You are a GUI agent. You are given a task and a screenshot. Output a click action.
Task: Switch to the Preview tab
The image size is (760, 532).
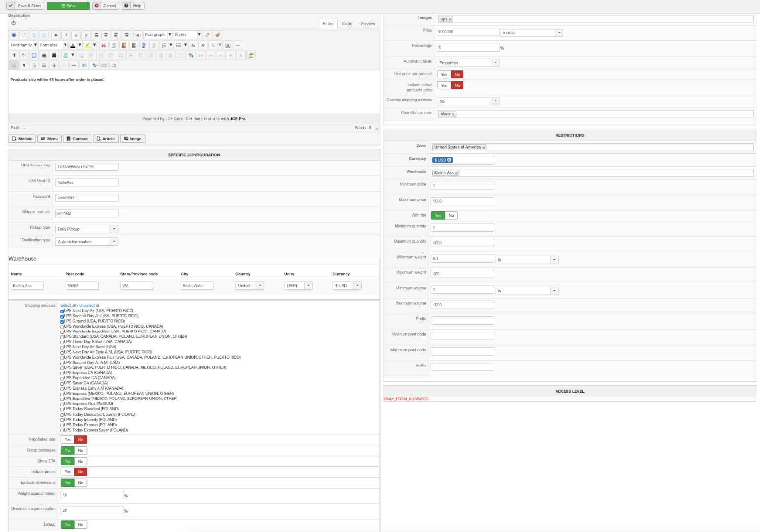(367, 24)
